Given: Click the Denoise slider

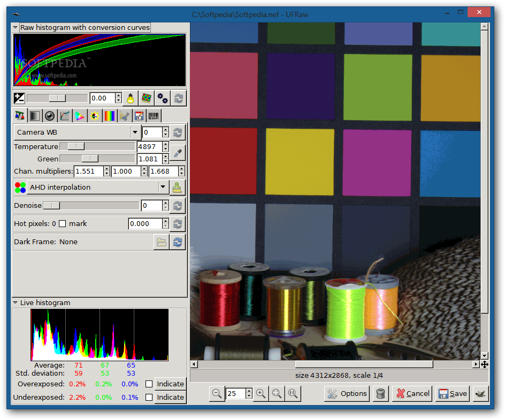Looking at the screenshot, I should pyautogui.click(x=91, y=206).
